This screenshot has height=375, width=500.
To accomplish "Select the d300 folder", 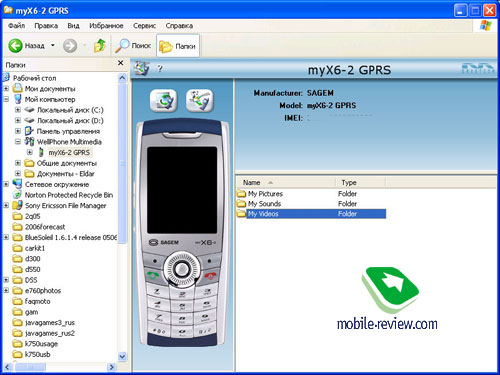I will click(x=33, y=259).
